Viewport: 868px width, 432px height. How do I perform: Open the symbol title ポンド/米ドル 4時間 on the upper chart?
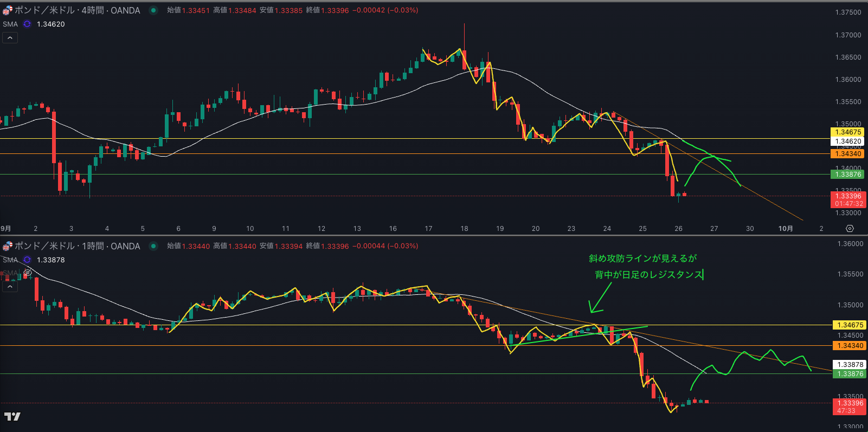77,10
